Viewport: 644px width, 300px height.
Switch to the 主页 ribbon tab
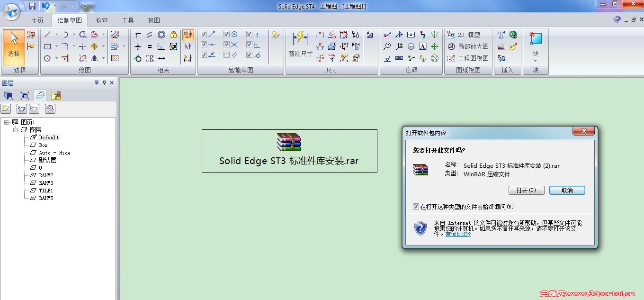coord(37,20)
